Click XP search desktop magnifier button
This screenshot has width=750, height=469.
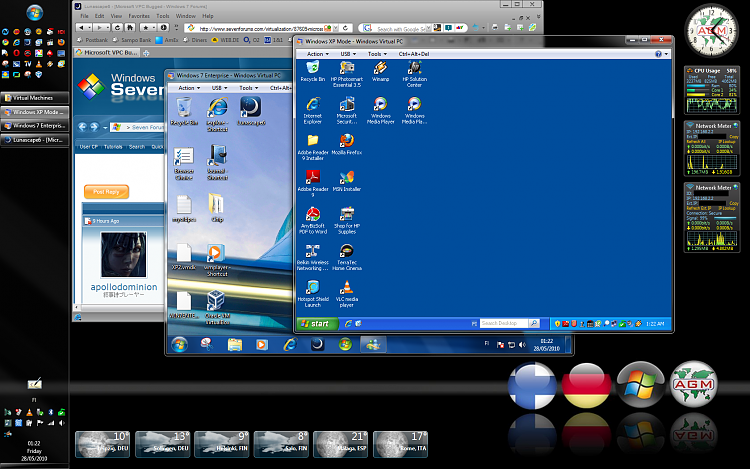coord(534,324)
